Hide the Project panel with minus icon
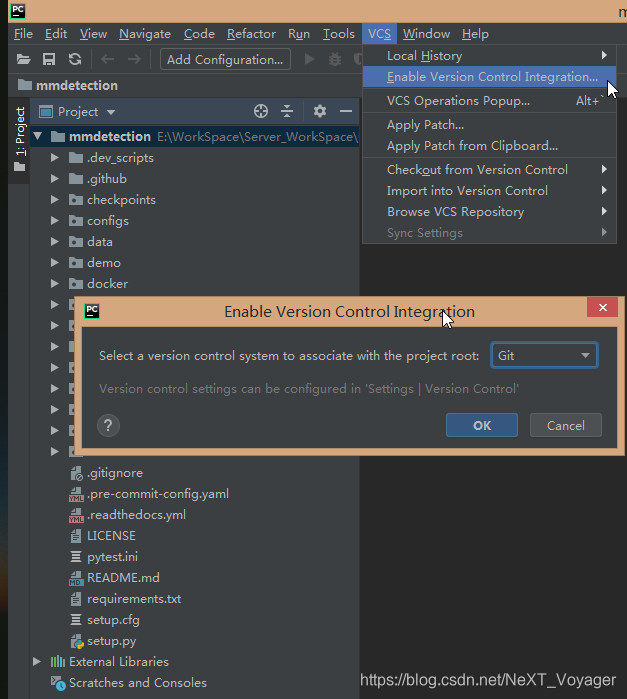The width and height of the screenshot is (627, 699). pos(346,111)
